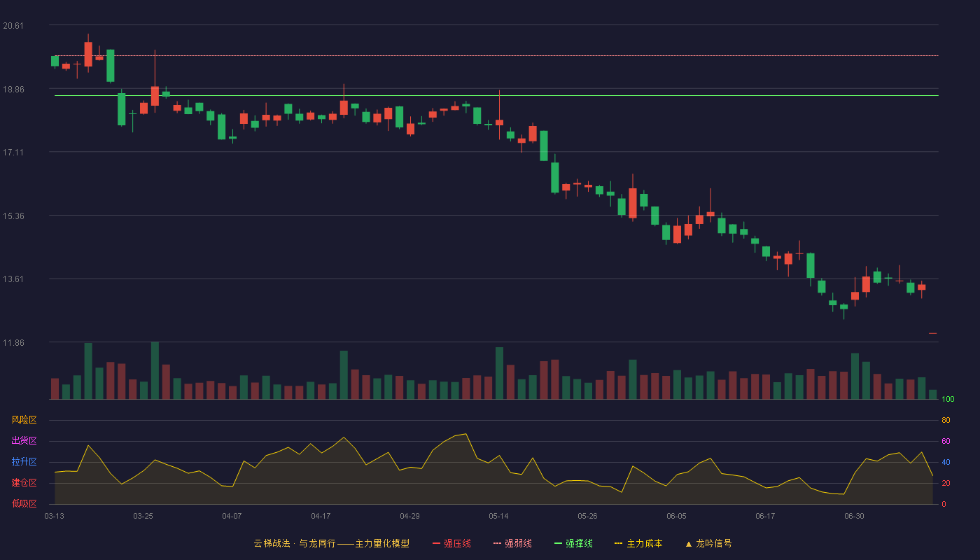The height and width of the screenshot is (560, 980).
Task: Toggle the 强弱线 dashed pink legend marker
Action: coord(498,543)
